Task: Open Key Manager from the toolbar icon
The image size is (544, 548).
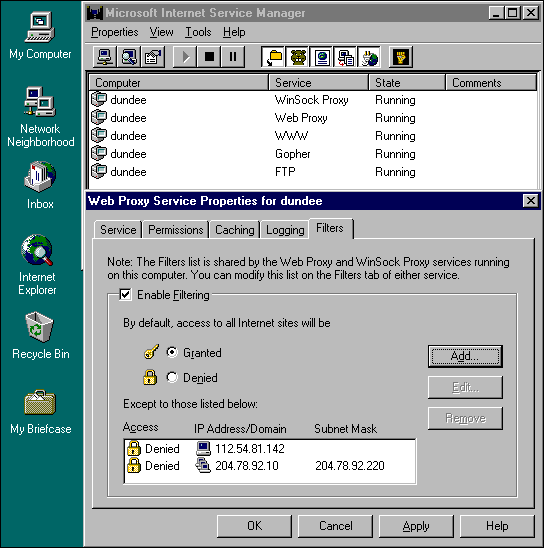Action: (401, 57)
